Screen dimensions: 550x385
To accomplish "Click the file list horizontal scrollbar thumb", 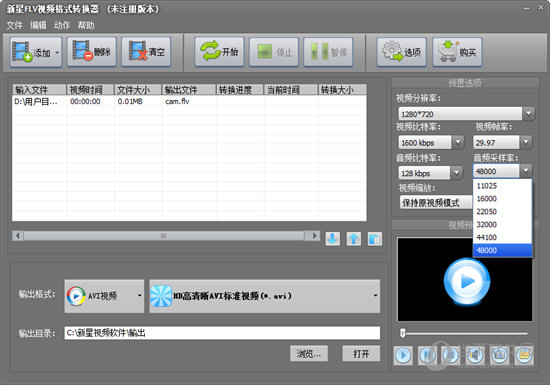I will tap(163, 236).
